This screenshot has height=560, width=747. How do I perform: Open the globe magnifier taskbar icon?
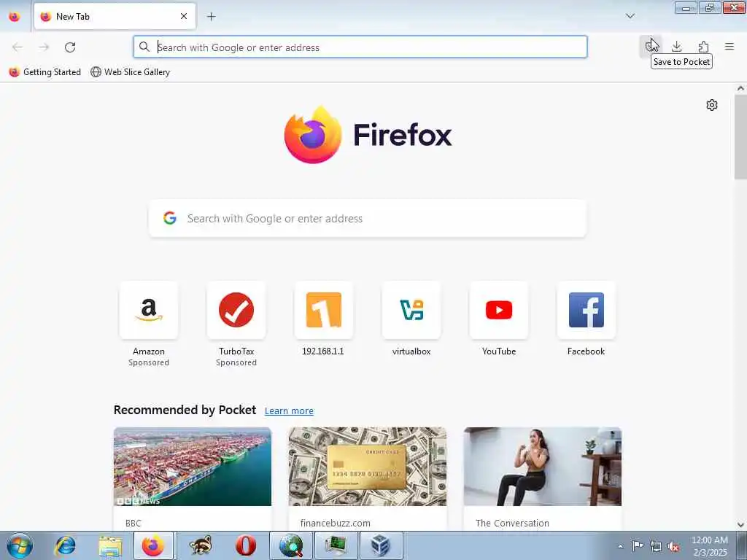pos(291,545)
